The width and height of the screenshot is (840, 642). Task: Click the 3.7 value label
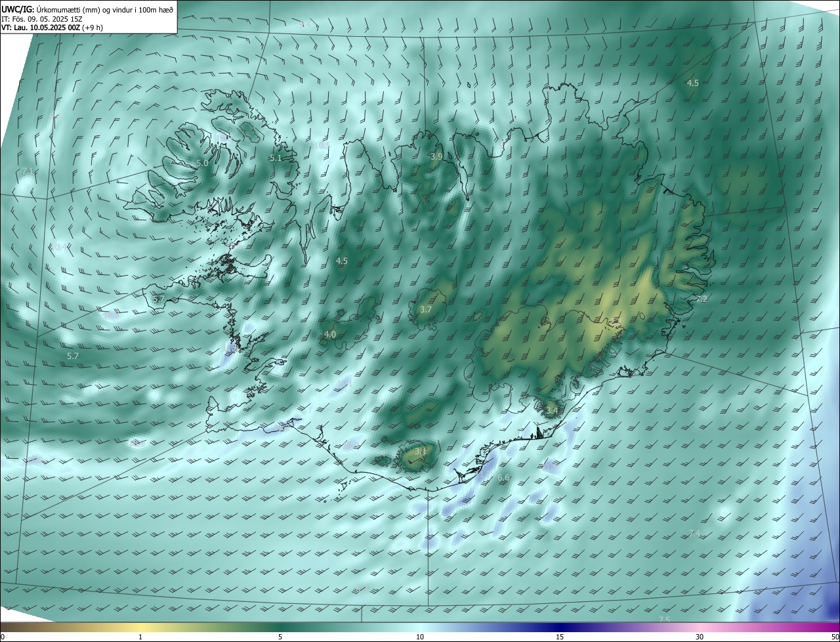(426, 309)
